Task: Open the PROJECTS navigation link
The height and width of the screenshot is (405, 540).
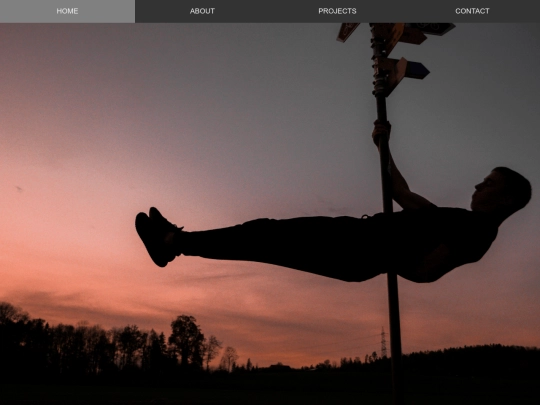Action: point(337,11)
